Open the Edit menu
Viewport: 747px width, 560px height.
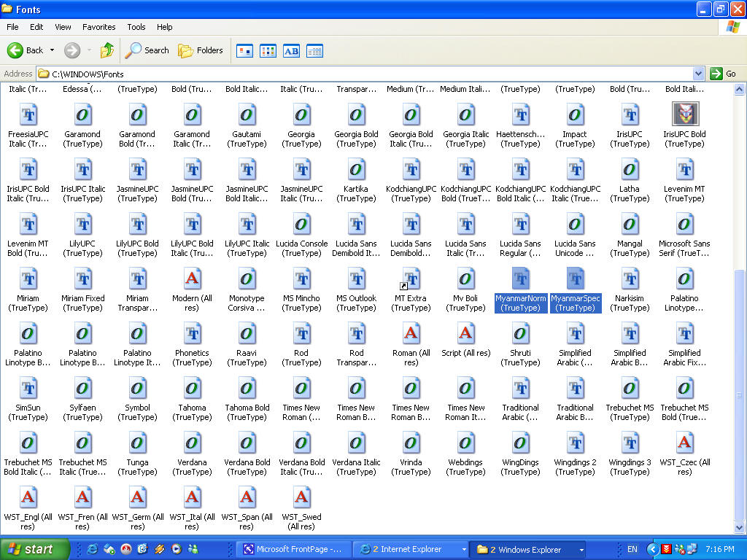pyautogui.click(x=36, y=27)
